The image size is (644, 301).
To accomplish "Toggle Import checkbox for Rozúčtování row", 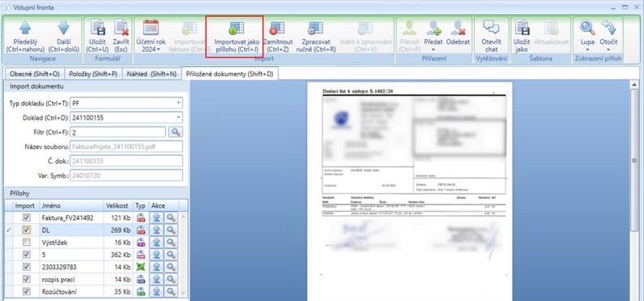I will 27,291.
